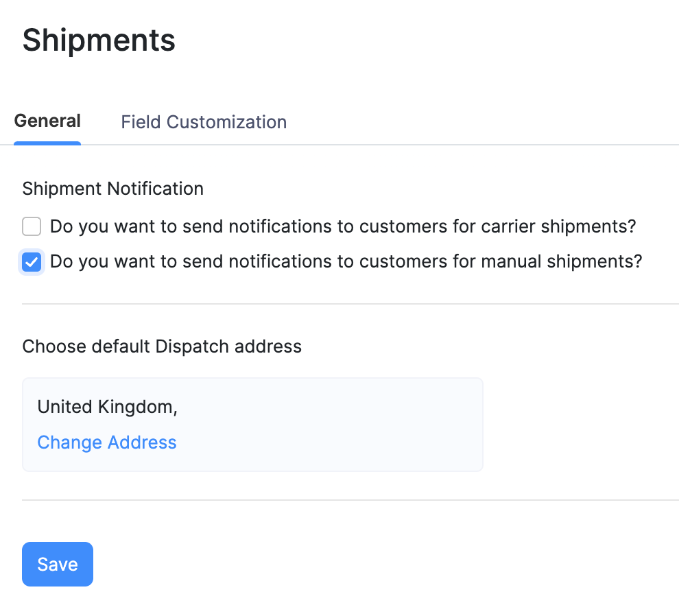This screenshot has width=679, height=616.
Task: Click Choose default Dispatch address label
Action: click(162, 346)
